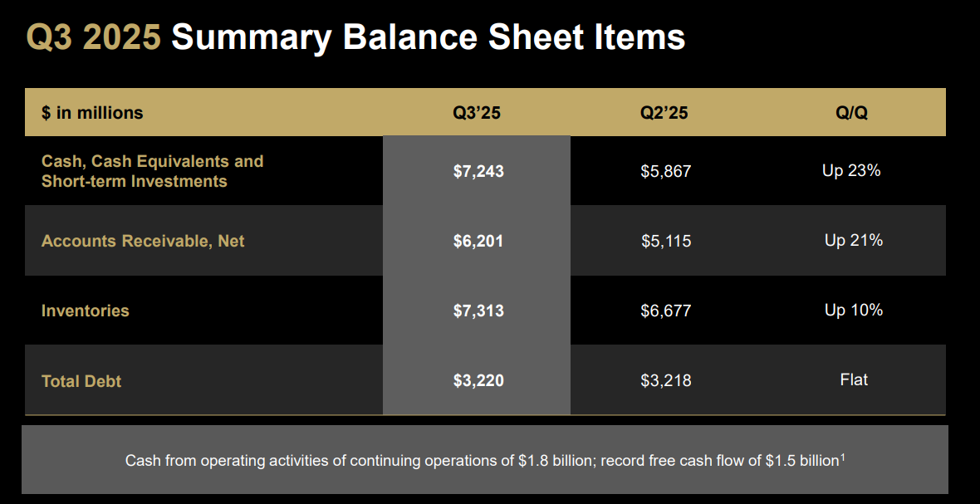Screen dimensions: 980x504
Task: Click the 'Accounts Receivable, Net' row label
Action: click(x=143, y=242)
